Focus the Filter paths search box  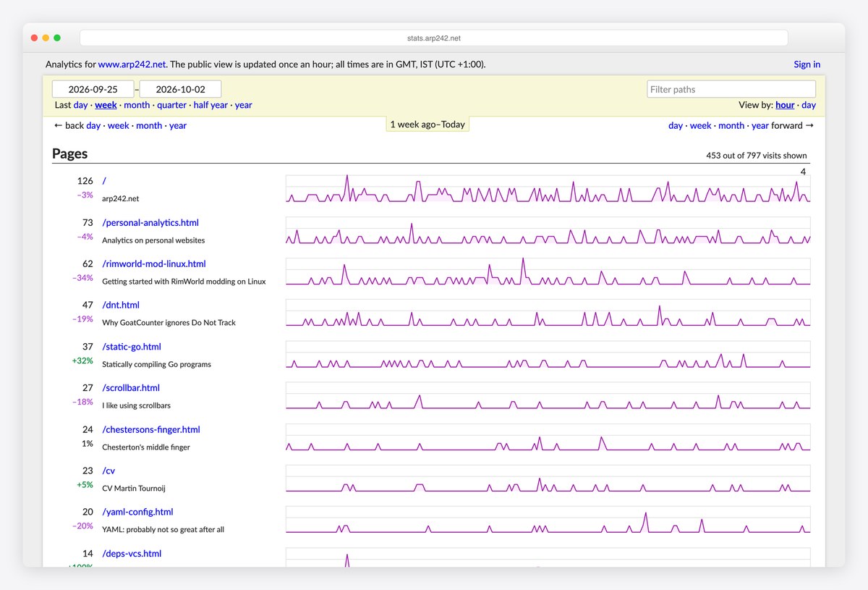[731, 89]
